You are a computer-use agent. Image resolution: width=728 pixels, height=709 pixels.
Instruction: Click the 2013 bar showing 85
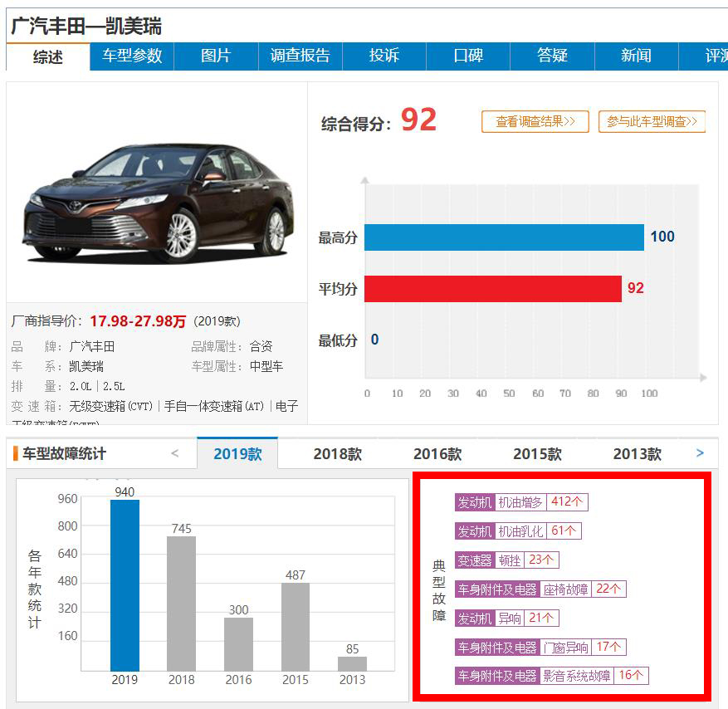pos(353,663)
